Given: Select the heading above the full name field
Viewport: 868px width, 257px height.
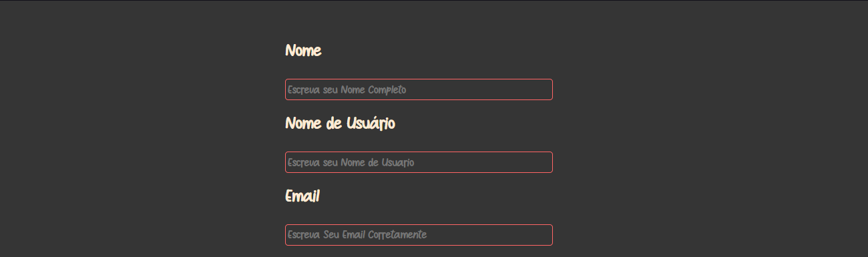Looking at the screenshot, I should (x=303, y=51).
